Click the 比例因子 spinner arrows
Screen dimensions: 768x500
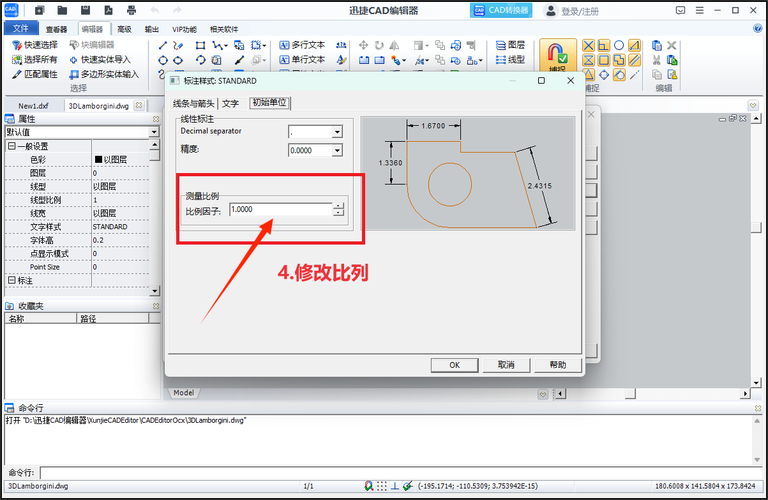(x=338, y=210)
